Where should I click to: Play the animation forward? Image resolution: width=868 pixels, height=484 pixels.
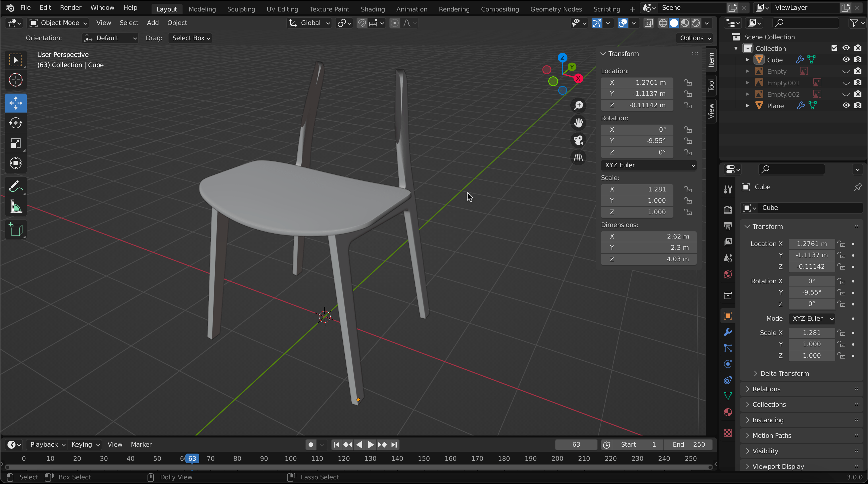tap(371, 445)
